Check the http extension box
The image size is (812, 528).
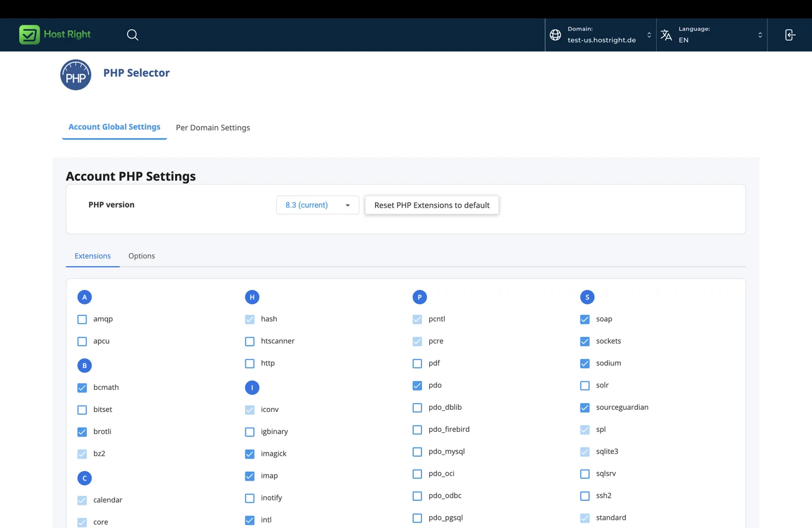point(250,363)
